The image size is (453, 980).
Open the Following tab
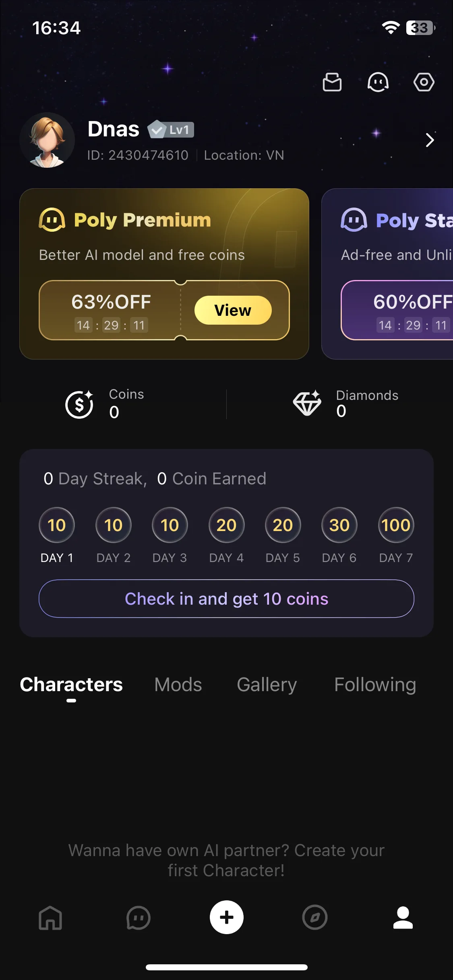pyautogui.click(x=375, y=685)
